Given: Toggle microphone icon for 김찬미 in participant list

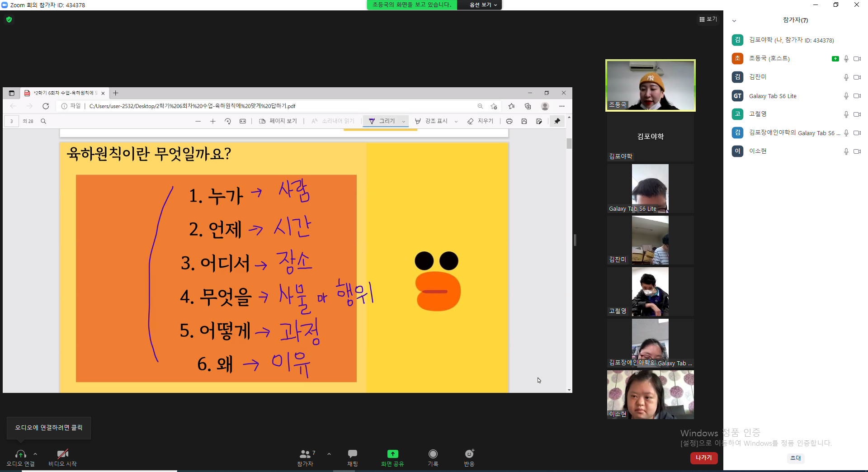Looking at the screenshot, I should pyautogui.click(x=846, y=77).
